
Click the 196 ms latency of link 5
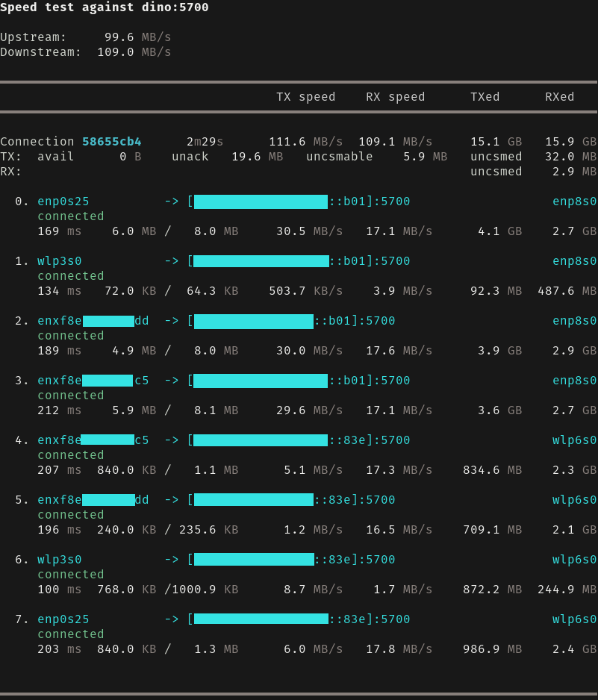60,530
